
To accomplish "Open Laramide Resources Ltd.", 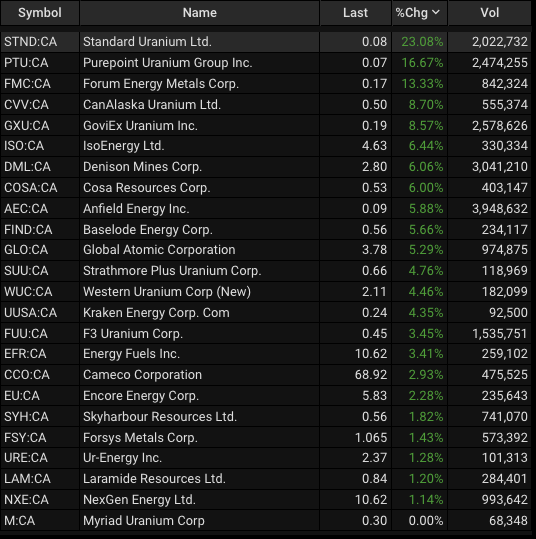I will [x=154, y=479].
